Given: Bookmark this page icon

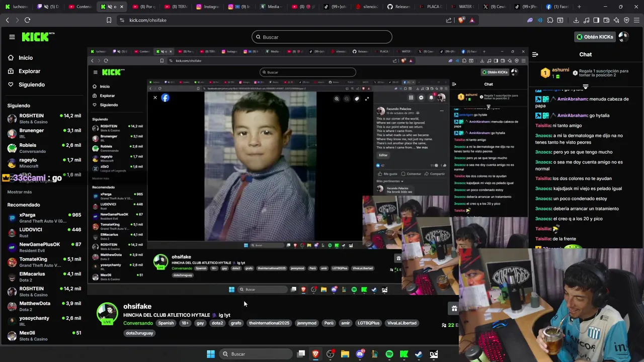Looking at the screenshot, I should click(109, 20).
